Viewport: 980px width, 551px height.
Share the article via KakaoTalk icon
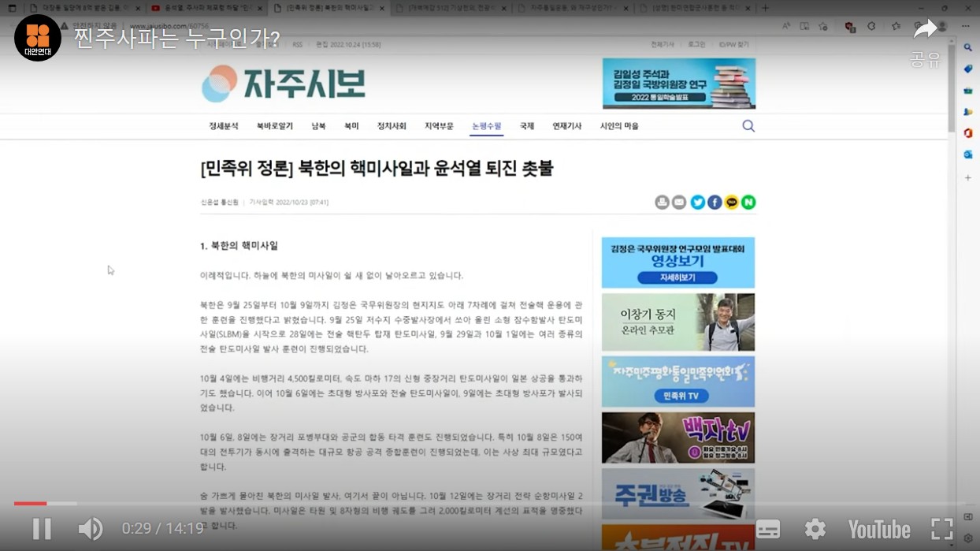coord(731,203)
